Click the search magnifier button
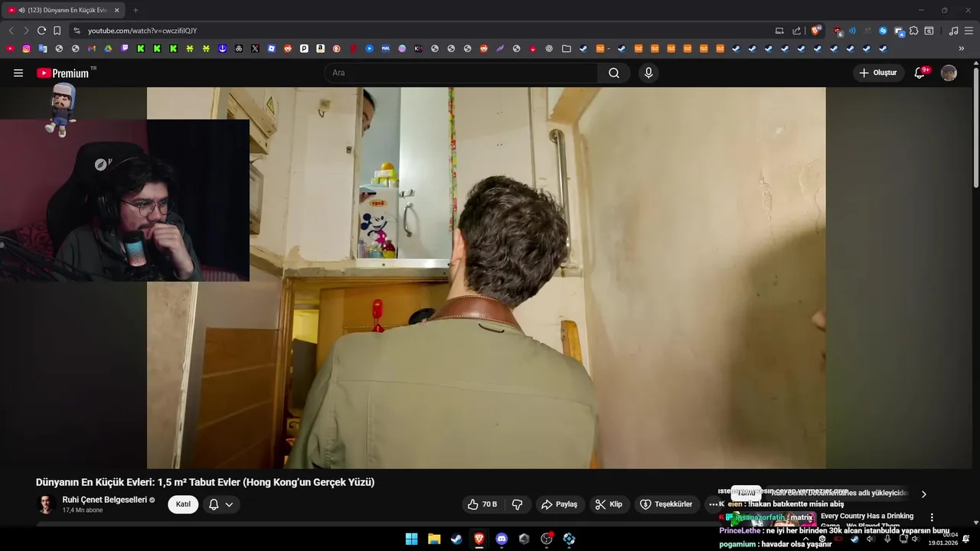The width and height of the screenshot is (980, 551). click(x=614, y=73)
